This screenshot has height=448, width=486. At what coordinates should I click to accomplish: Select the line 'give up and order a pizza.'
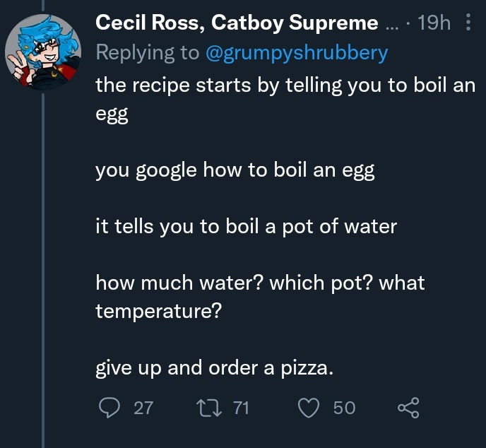point(215,368)
